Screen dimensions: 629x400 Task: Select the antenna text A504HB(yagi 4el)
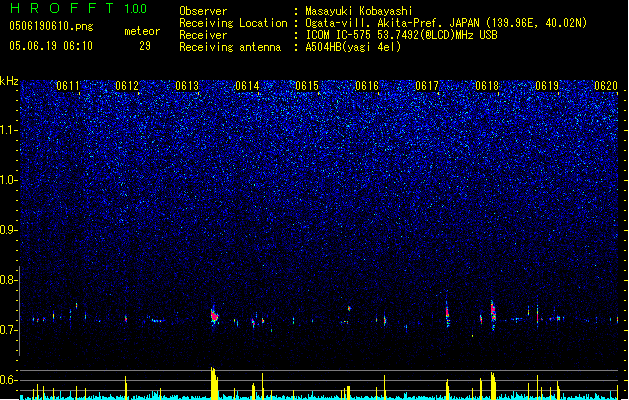pyautogui.click(x=353, y=47)
